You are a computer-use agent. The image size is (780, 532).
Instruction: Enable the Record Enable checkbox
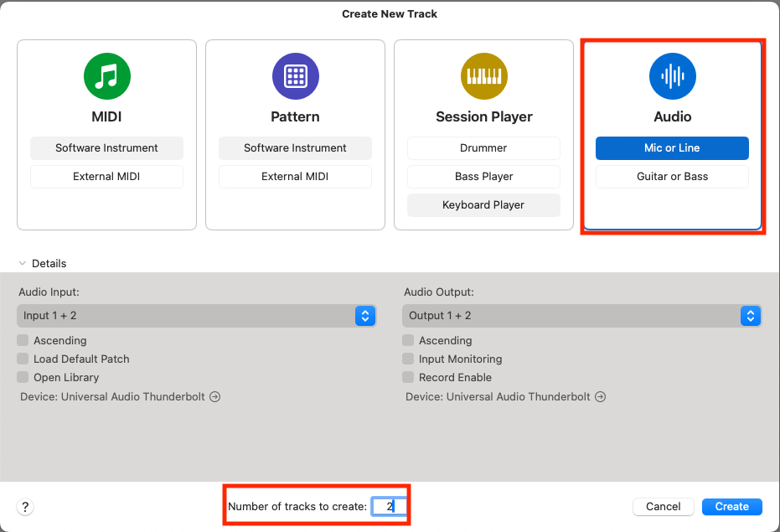pos(408,378)
